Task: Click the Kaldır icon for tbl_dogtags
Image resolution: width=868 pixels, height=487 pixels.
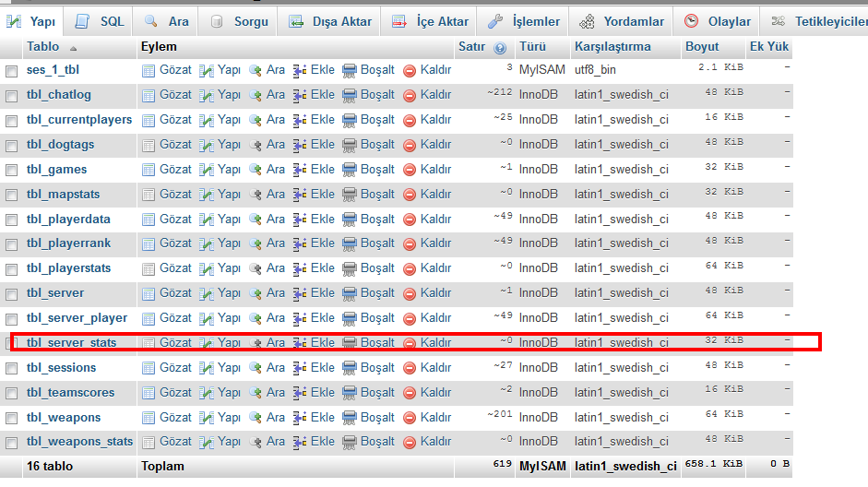Action: (410, 144)
